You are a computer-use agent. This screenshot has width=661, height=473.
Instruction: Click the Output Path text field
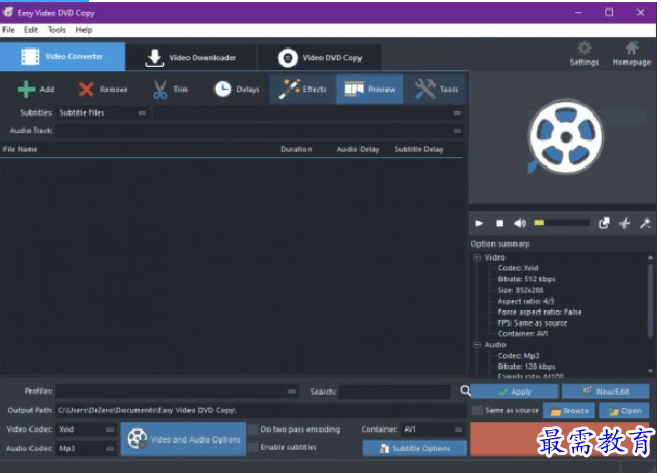pos(261,410)
